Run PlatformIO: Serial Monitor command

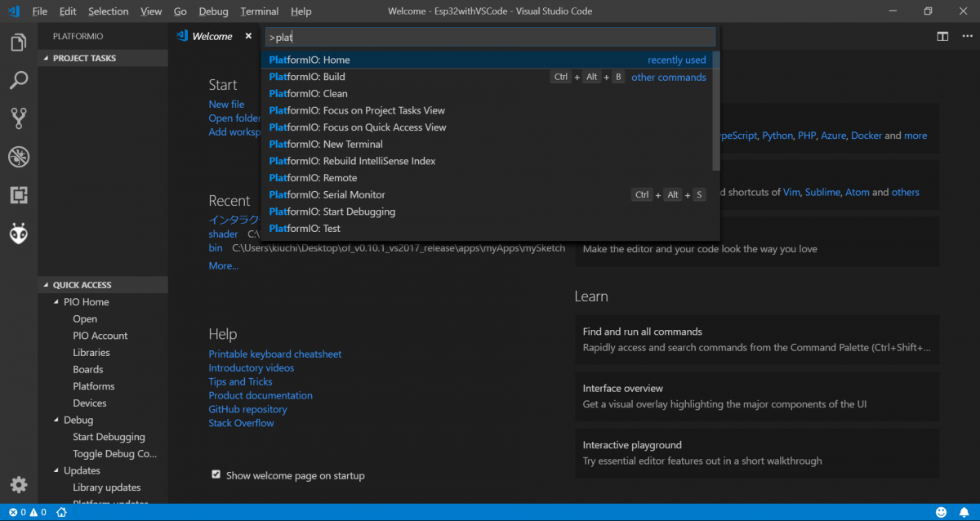click(x=487, y=194)
